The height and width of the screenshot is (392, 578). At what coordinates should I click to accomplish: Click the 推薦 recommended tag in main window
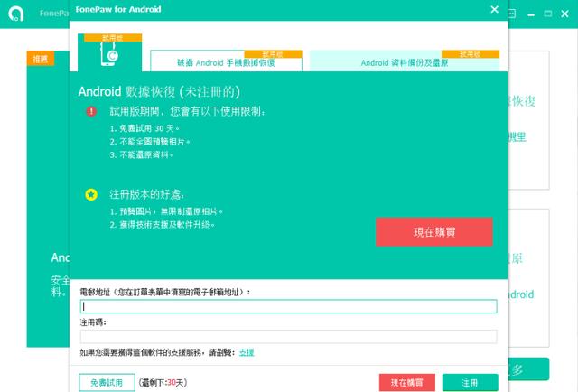tap(41, 59)
